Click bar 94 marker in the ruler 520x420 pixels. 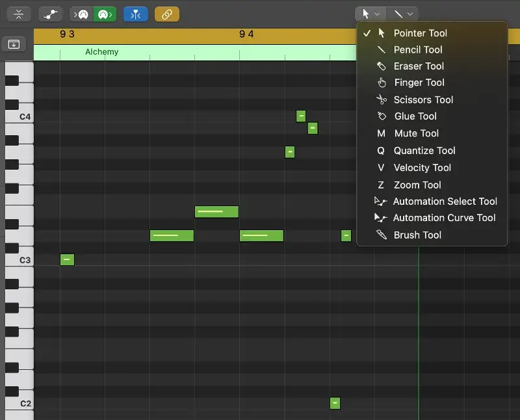[246, 34]
